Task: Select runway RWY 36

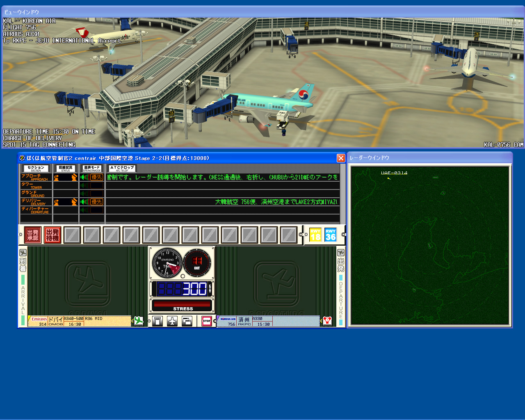Action: (331, 235)
